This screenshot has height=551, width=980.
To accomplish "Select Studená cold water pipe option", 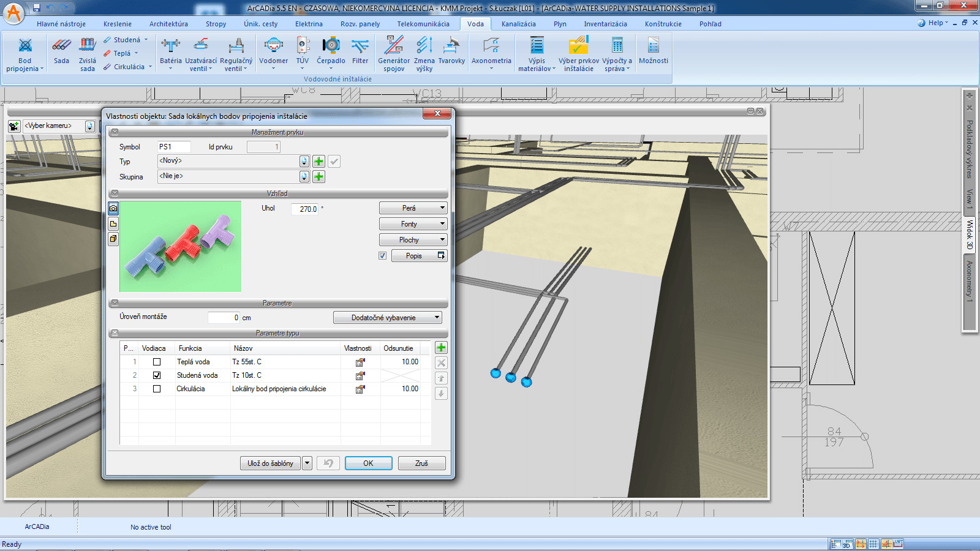I will (x=126, y=40).
